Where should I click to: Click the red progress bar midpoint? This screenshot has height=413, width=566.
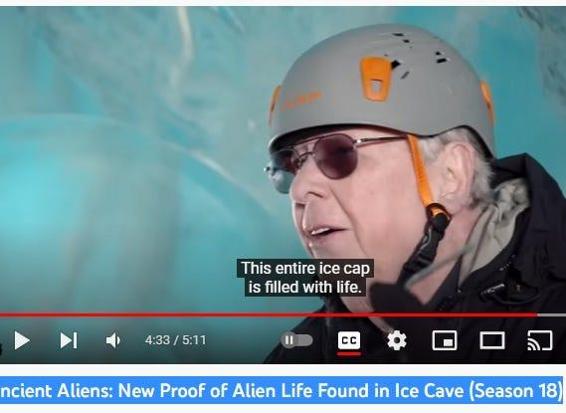269,315
